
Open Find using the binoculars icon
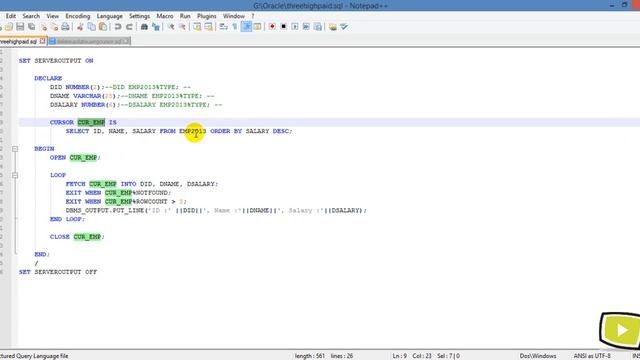[144, 27]
